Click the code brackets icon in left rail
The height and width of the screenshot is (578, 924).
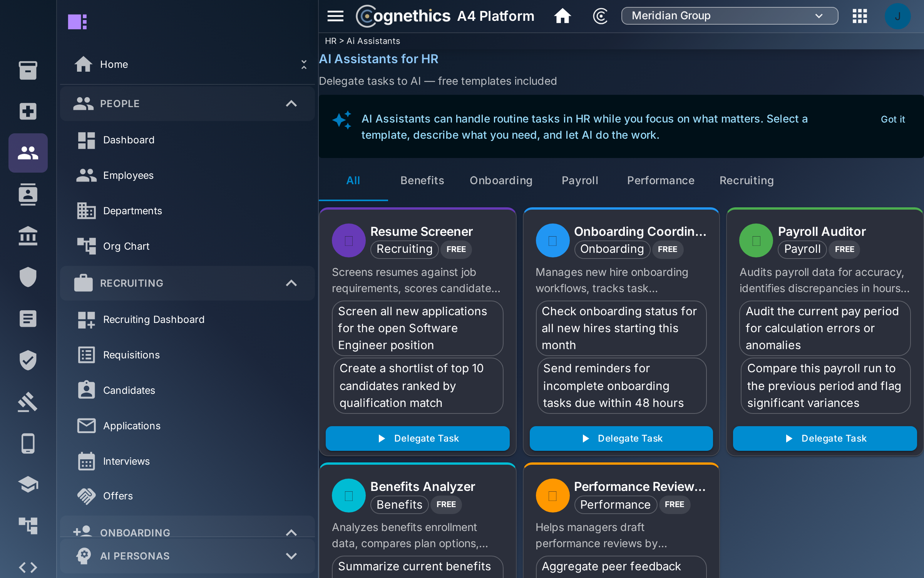click(28, 567)
